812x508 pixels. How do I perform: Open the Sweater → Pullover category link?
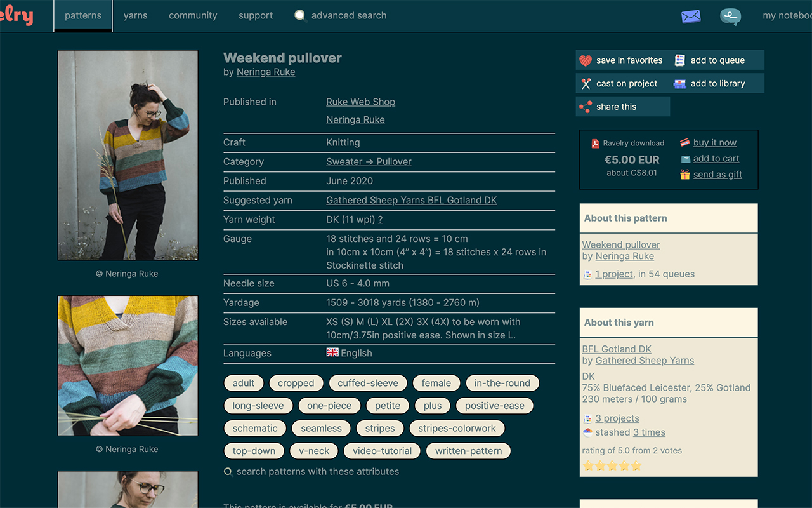369,161
